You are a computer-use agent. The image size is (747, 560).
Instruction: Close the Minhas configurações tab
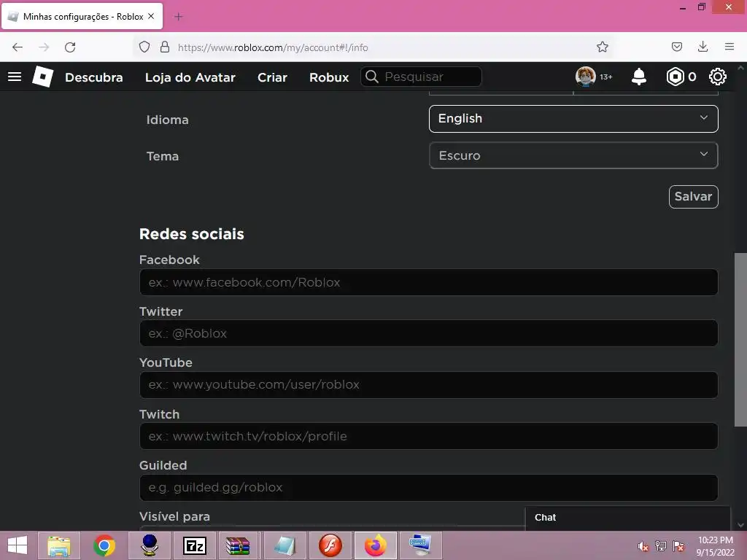click(x=151, y=16)
